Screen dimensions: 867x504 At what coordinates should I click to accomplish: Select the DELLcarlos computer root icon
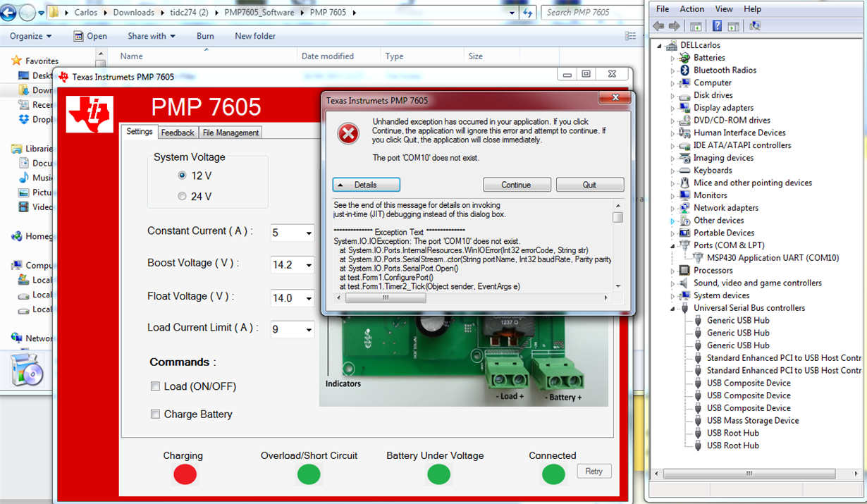pyautogui.click(x=672, y=45)
